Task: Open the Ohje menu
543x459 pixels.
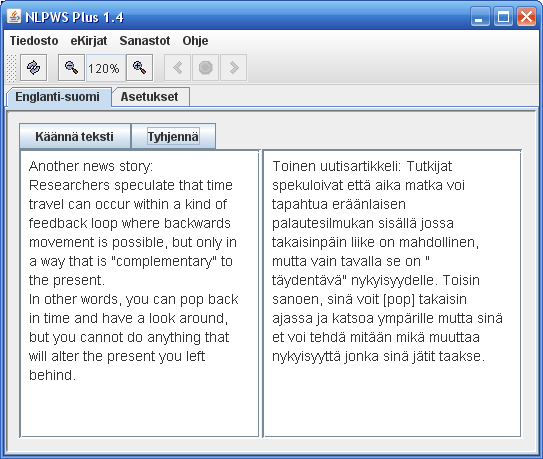Action: (195, 41)
